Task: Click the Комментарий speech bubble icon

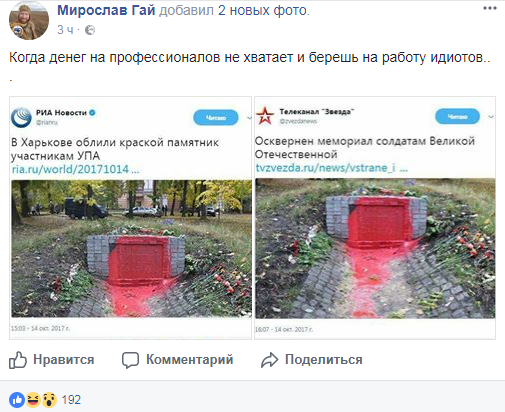Action: coord(130,360)
